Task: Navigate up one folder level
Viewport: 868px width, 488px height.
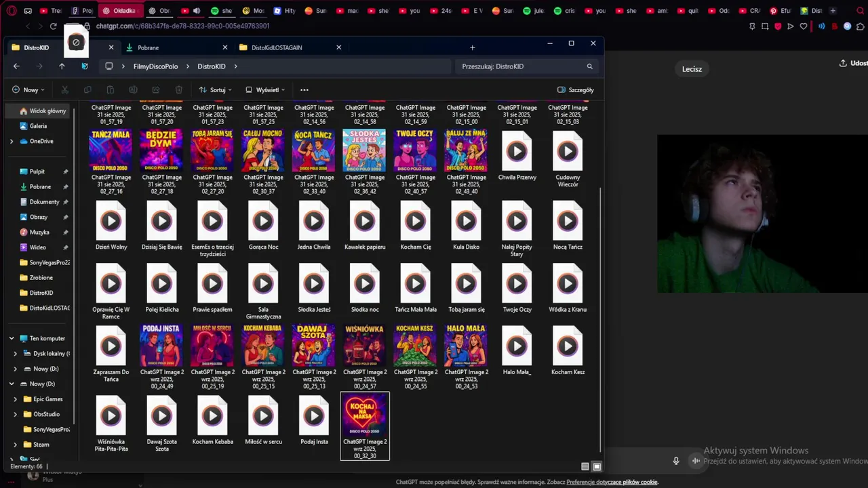Action: pyautogui.click(x=62, y=66)
